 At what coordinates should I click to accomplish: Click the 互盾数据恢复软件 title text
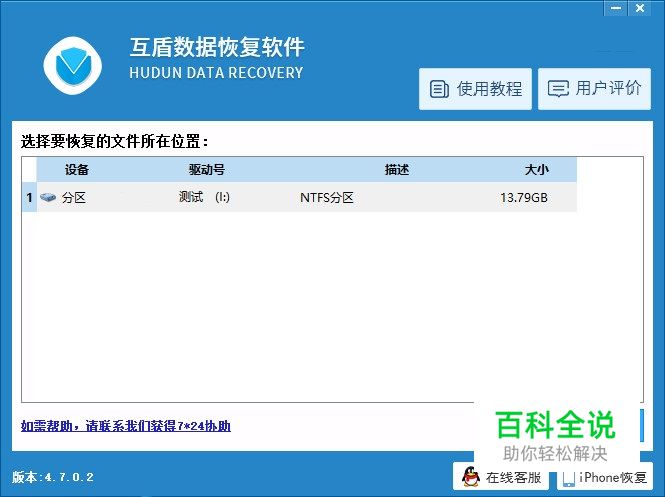pos(217,47)
